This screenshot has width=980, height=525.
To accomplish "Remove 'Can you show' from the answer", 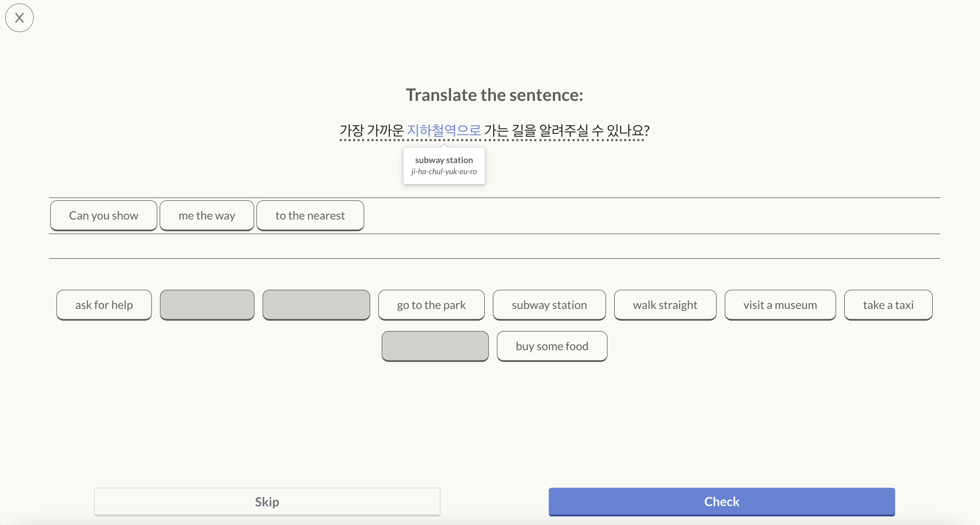I will tap(103, 215).
